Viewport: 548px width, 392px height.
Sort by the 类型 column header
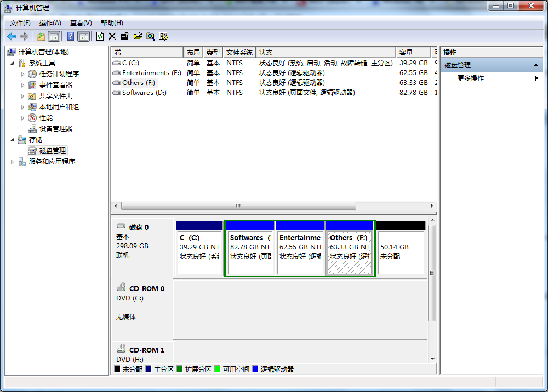(213, 53)
